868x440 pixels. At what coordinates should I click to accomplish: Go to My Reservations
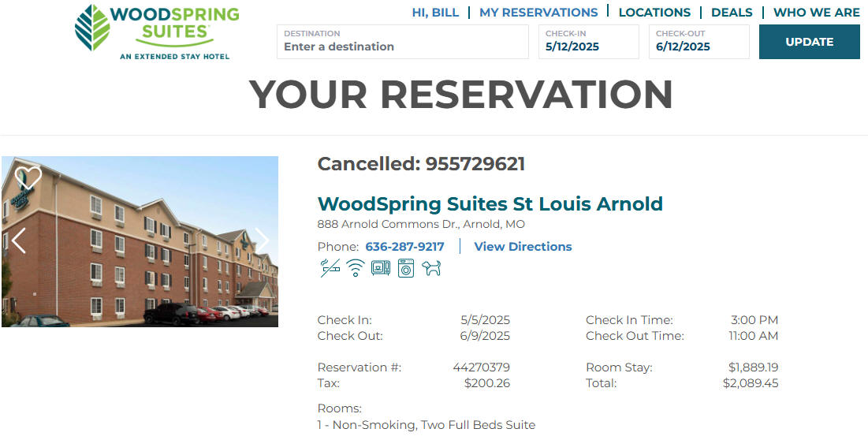coord(538,12)
